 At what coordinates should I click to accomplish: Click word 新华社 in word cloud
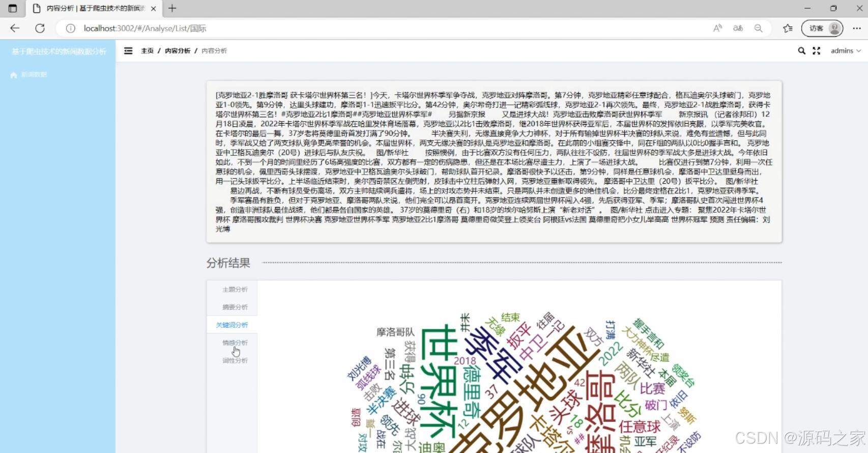pos(641,362)
